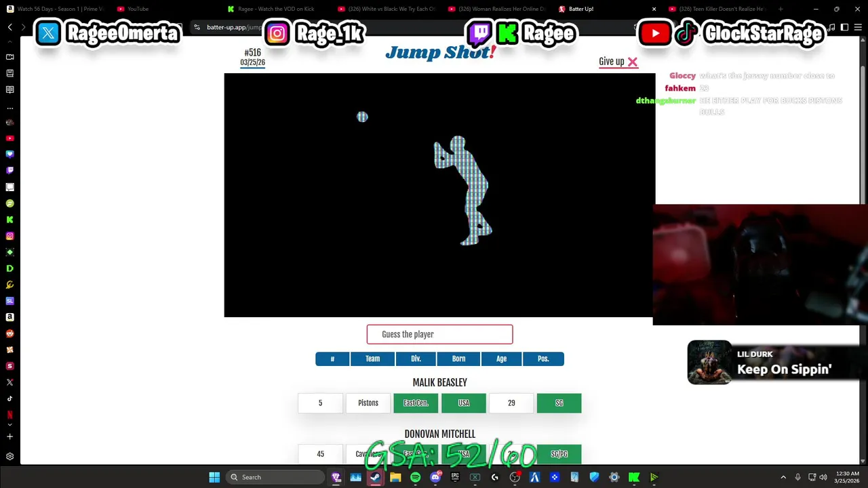Open the Amazon sidebar shortcut icon

[10, 317]
